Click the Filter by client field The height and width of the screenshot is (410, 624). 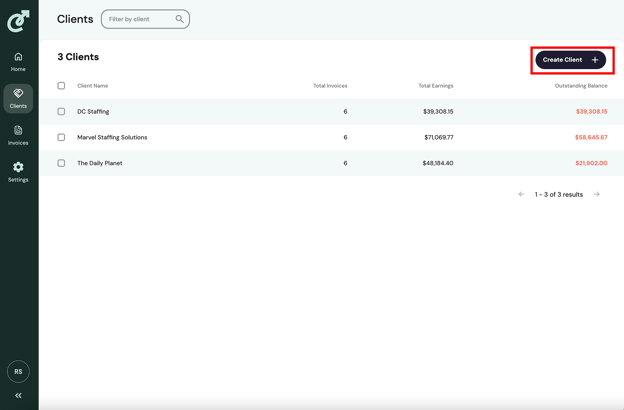tap(139, 19)
